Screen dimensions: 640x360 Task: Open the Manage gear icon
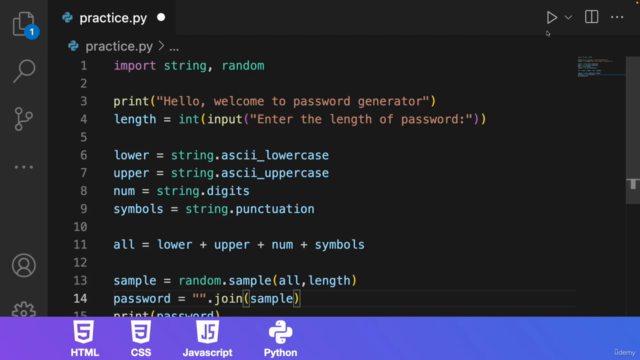point(24,309)
